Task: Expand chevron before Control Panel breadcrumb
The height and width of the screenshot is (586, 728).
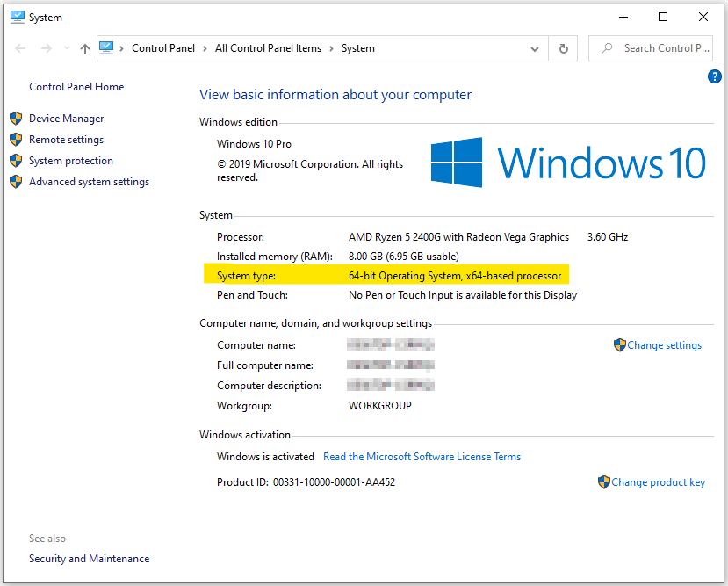Action: (122, 48)
